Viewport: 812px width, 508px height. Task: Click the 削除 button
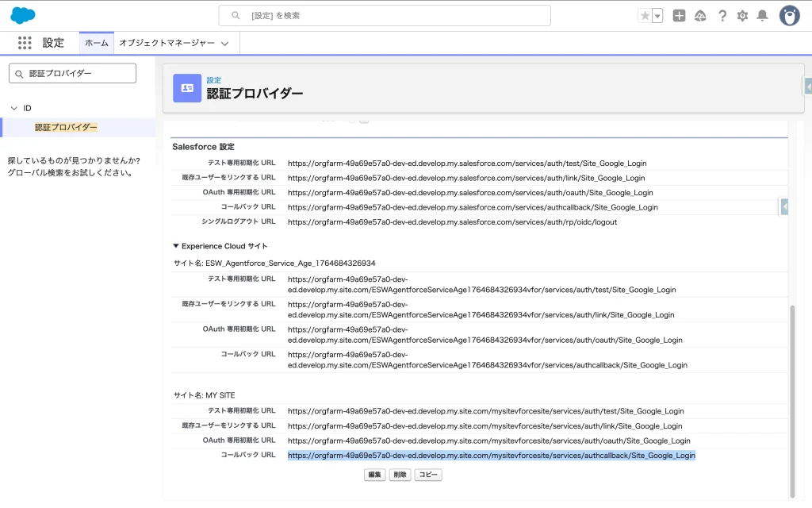click(400, 475)
